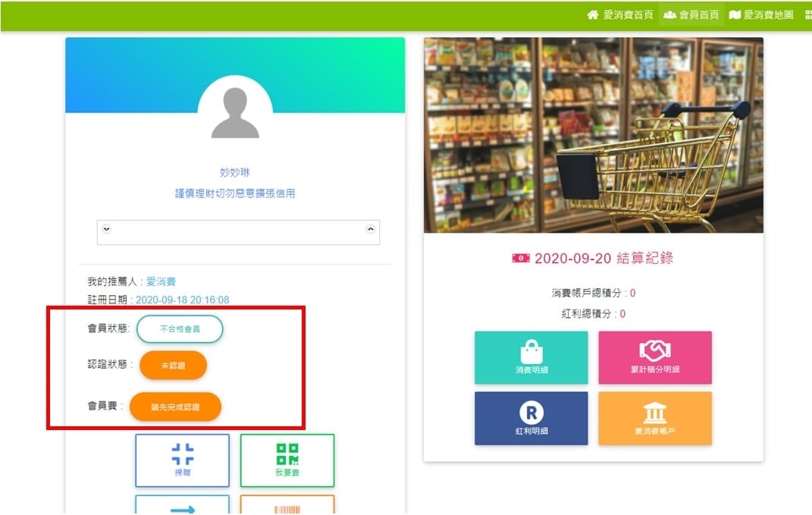Expand using the left chevron-down circle
This screenshot has height=515, width=812.
(x=106, y=229)
